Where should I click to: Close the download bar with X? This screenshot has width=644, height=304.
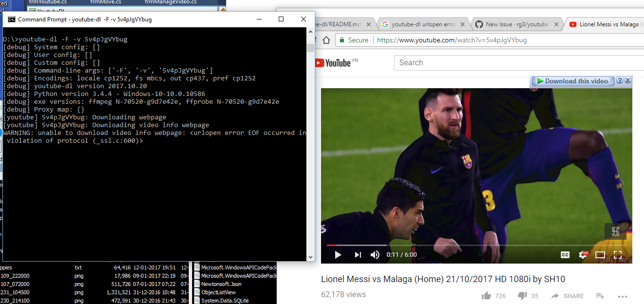[x=627, y=80]
